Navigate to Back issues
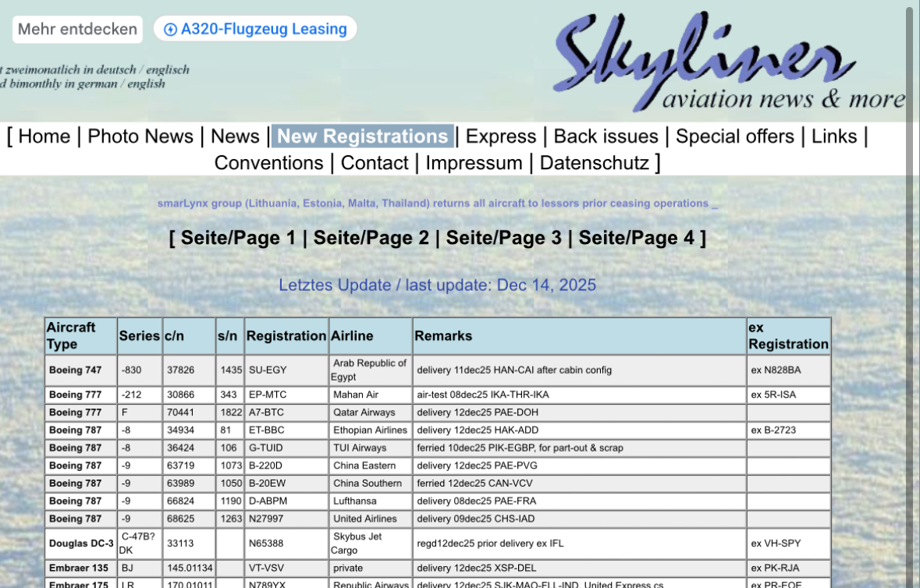The height and width of the screenshot is (588, 920). [606, 136]
